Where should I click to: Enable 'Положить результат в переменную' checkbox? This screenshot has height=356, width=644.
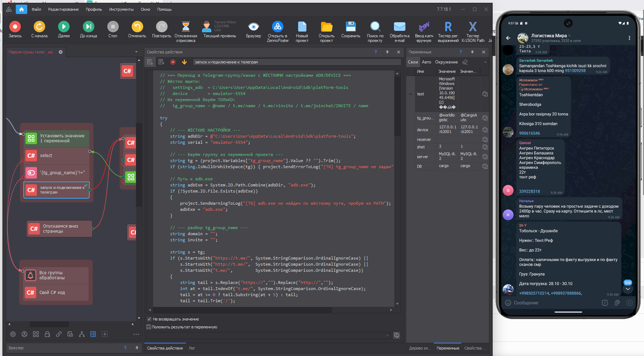(149, 327)
